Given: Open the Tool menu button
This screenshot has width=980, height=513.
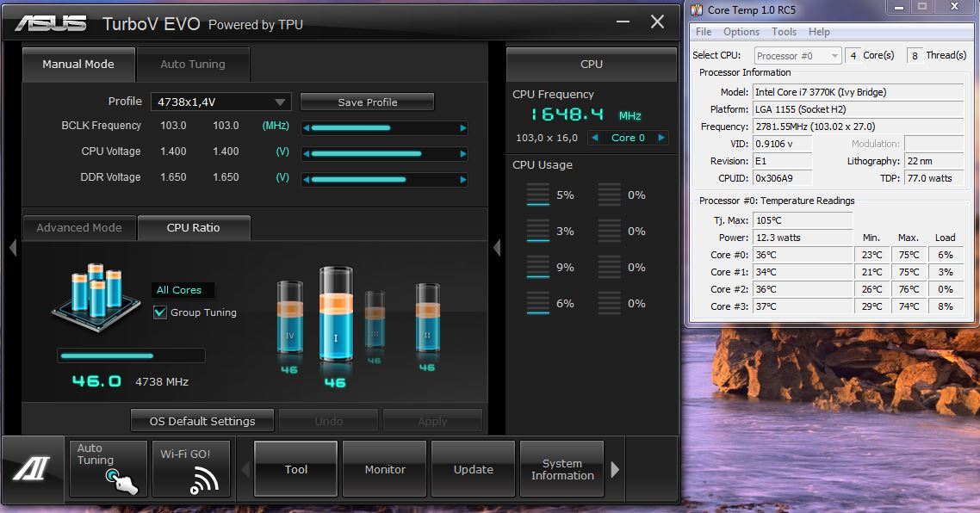Looking at the screenshot, I should pyautogui.click(x=295, y=468).
